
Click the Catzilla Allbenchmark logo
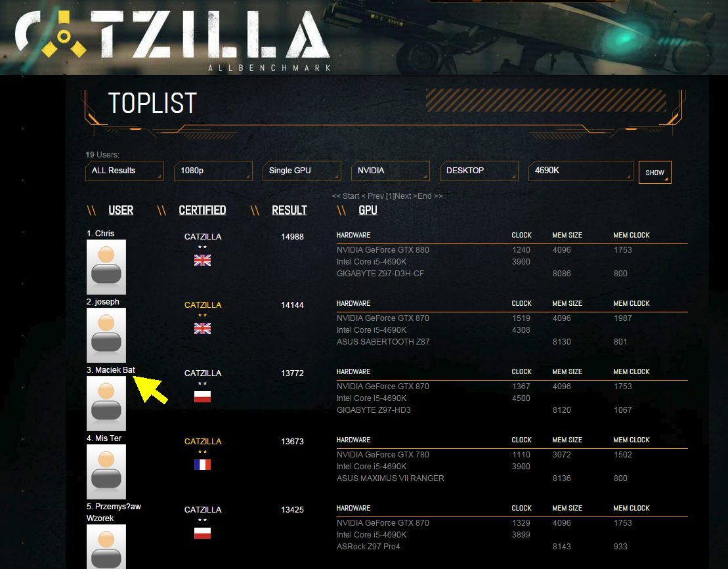pos(173,38)
